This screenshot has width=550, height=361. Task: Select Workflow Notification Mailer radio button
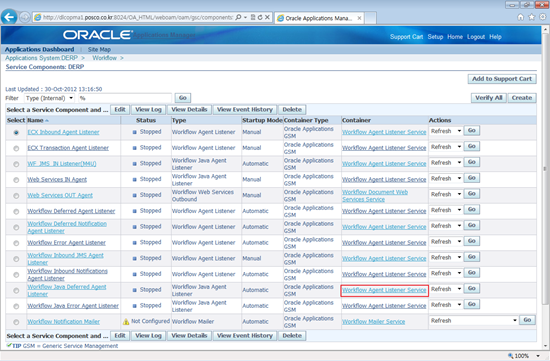pos(16,322)
